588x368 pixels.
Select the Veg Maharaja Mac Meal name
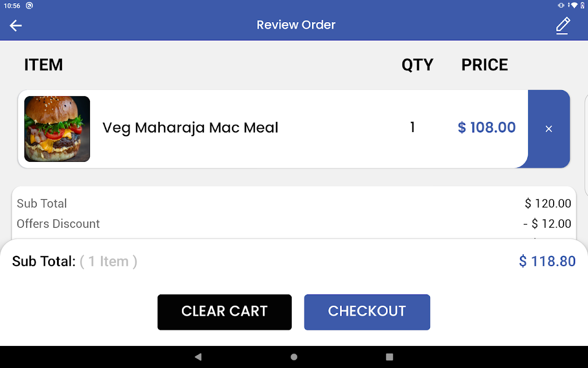(x=190, y=127)
